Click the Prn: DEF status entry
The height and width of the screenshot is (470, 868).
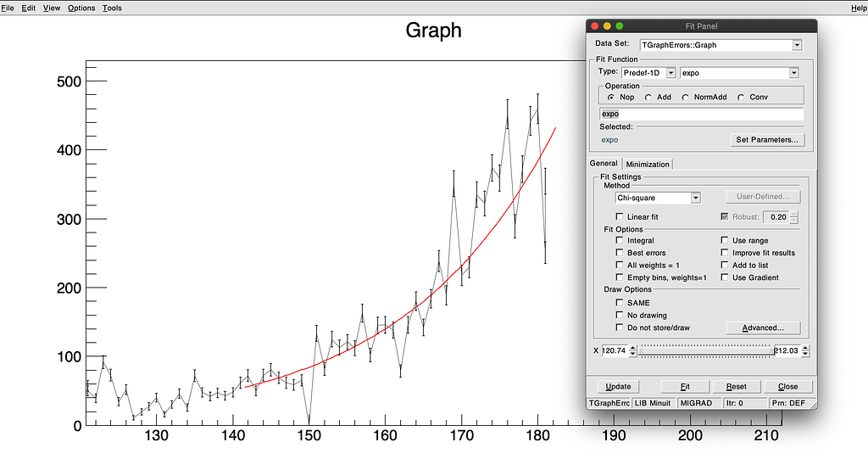[793, 404]
